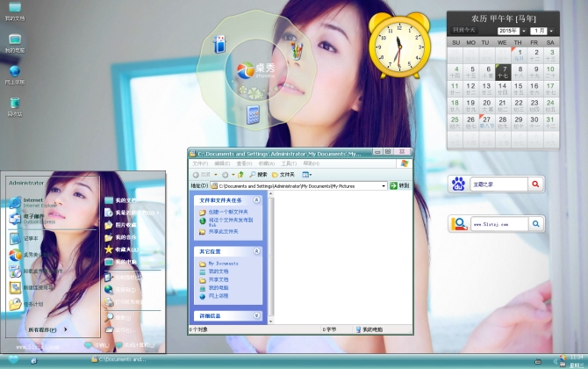
Task: Click the 共享此文件夹 link
Action: point(223,232)
